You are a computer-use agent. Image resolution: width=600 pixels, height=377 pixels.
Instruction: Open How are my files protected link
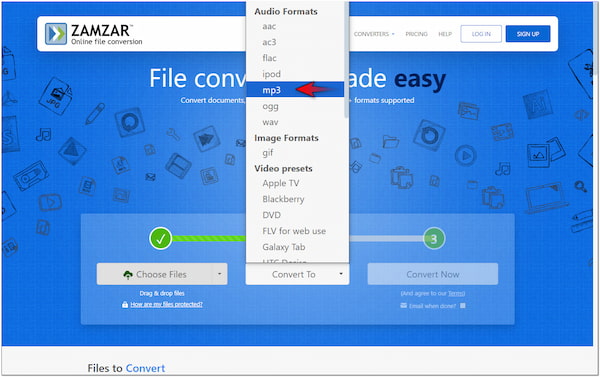pos(166,305)
